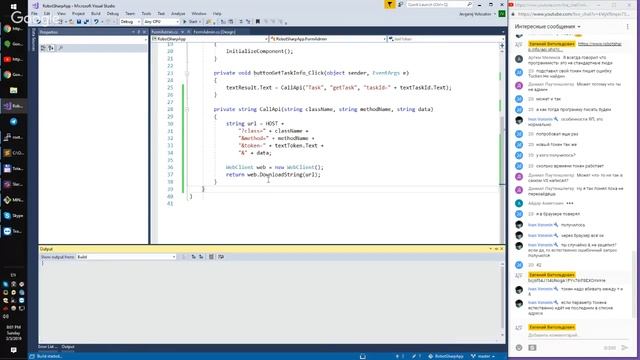Click the Output panel vertical scrollbar
This screenshot has height=360, width=640.
coord(502,300)
